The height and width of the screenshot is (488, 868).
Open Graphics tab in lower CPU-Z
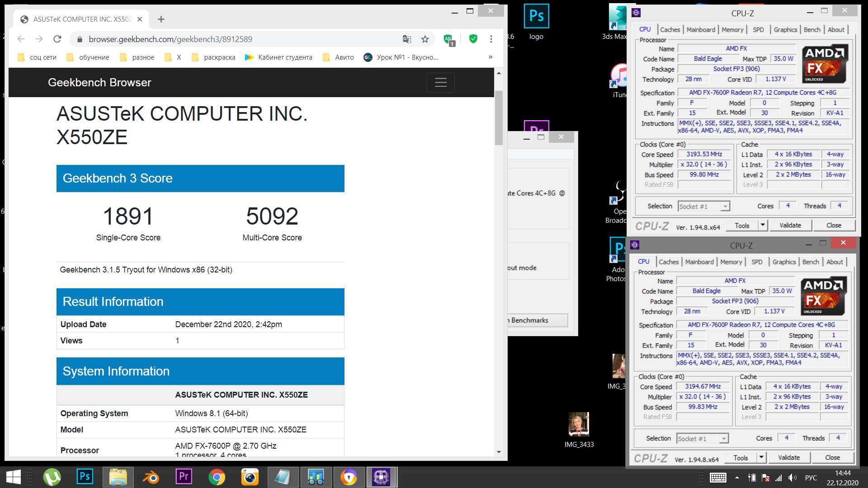784,262
